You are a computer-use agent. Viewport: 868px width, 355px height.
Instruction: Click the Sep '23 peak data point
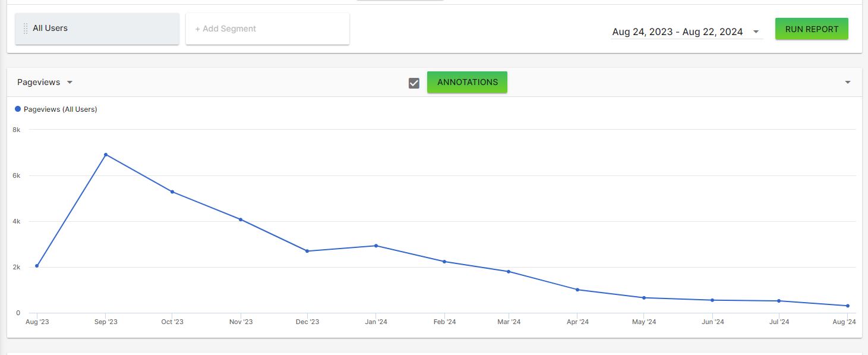click(x=106, y=155)
